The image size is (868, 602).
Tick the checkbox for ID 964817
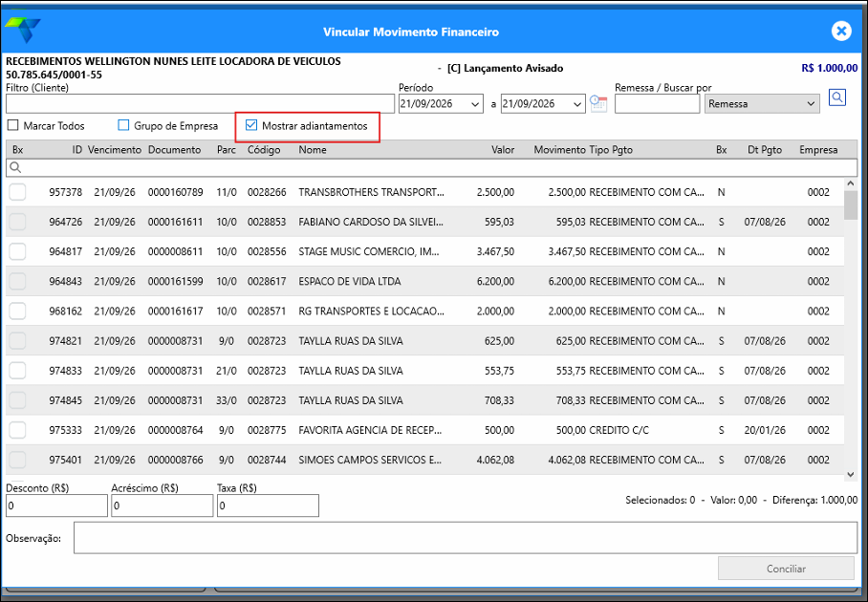[18, 251]
